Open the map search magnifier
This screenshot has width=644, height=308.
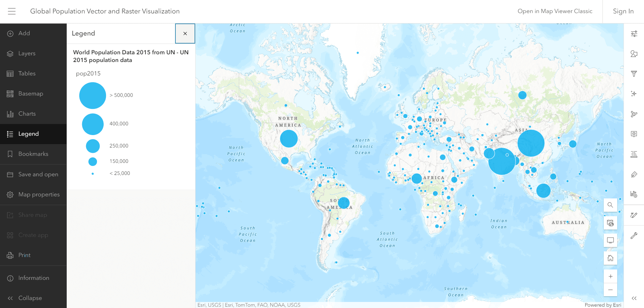[x=610, y=205]
